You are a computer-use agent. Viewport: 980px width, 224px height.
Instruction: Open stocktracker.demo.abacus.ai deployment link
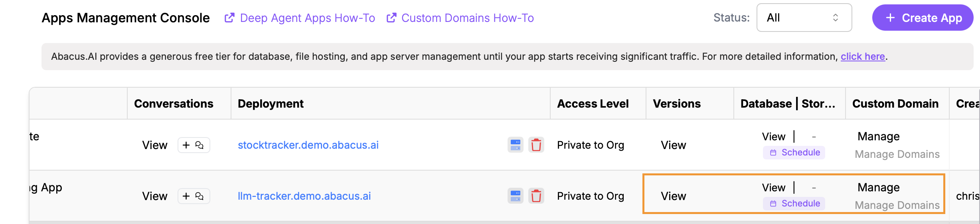[x=308, y=145]
